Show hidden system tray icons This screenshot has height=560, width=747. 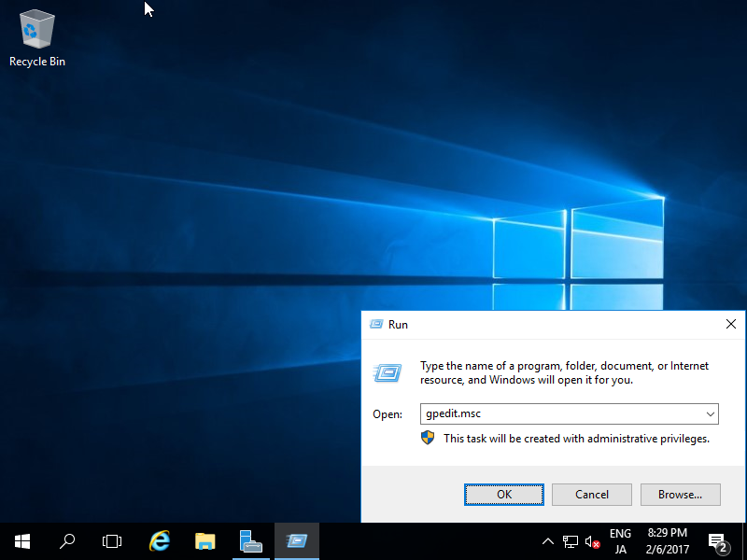(x=548, y=541)
